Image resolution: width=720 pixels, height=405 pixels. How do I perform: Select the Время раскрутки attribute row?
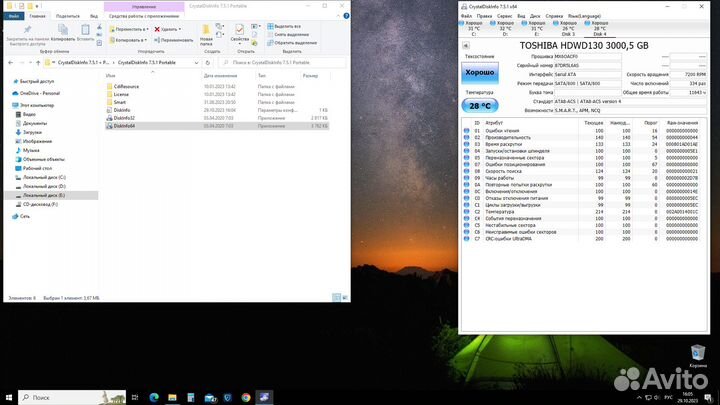point(583,144)
